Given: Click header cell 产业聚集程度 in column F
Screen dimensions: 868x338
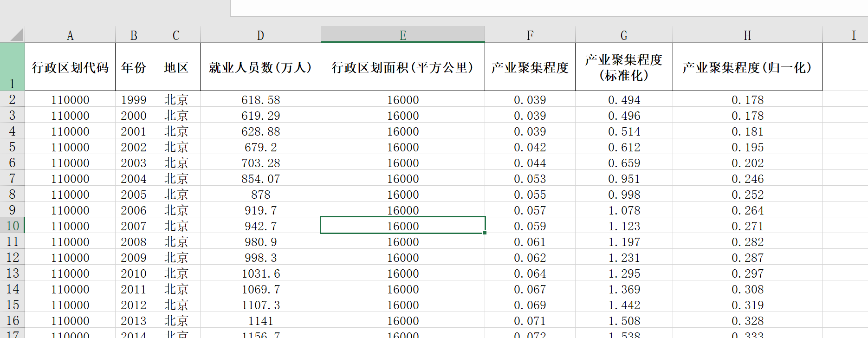Looking at the screenshot, I should 530,67.
